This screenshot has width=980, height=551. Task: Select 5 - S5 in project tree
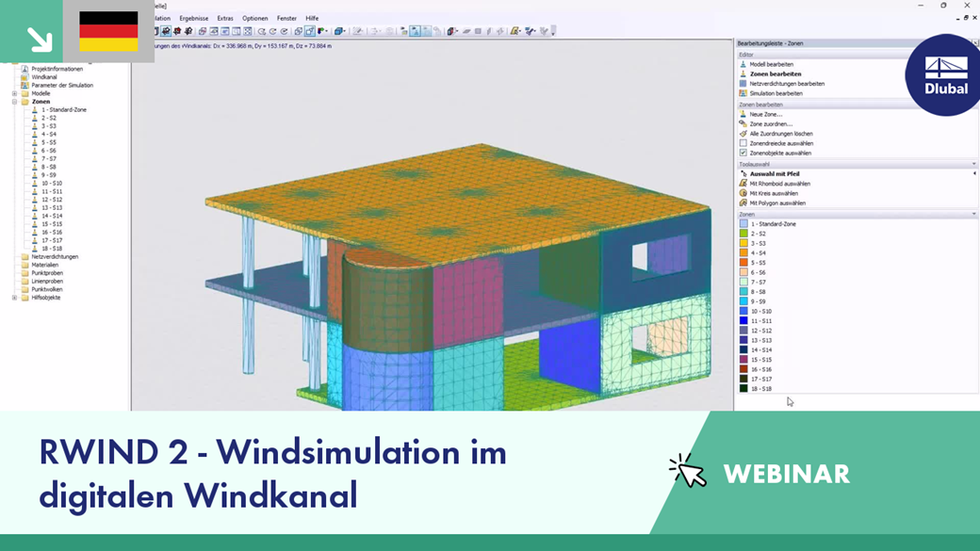click(49, 142)
